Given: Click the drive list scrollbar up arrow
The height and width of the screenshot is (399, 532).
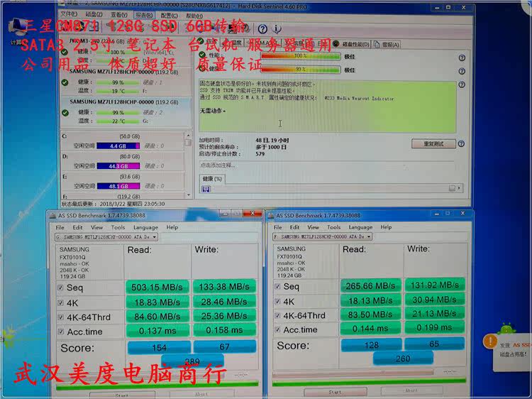Looking at the screenshot, I should click(188, 136).
